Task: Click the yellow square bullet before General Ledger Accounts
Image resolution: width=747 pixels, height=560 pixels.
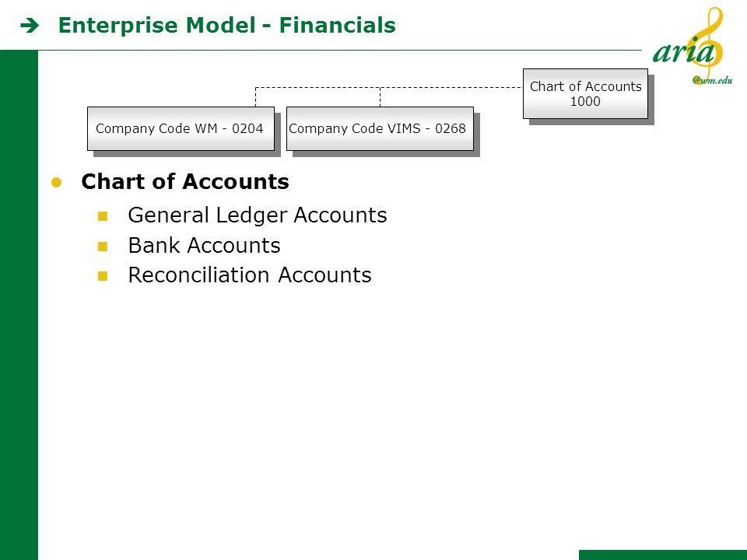Action: tap(103, 216)
